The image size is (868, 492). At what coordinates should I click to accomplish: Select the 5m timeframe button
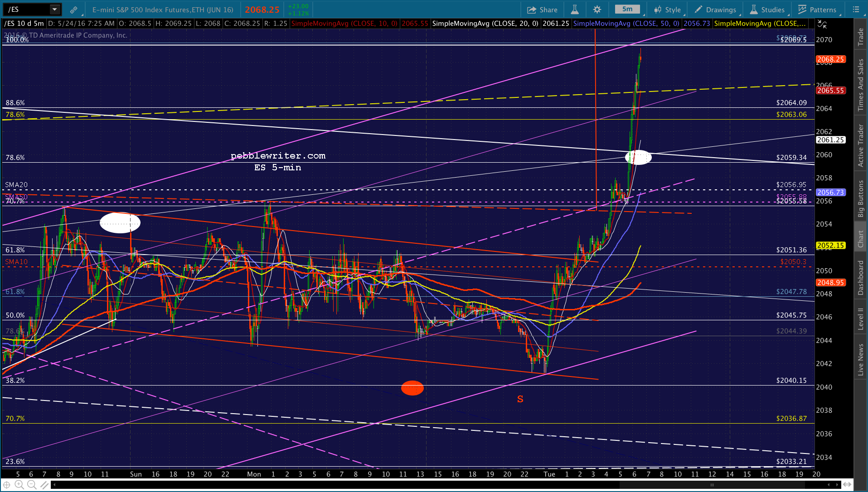(x=627, y=9)
